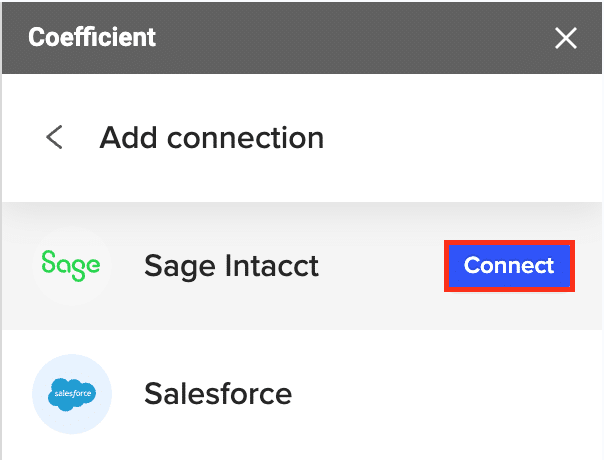
Task: Click the gray Coefficient title bar
Action: click(x=350, y=38)
